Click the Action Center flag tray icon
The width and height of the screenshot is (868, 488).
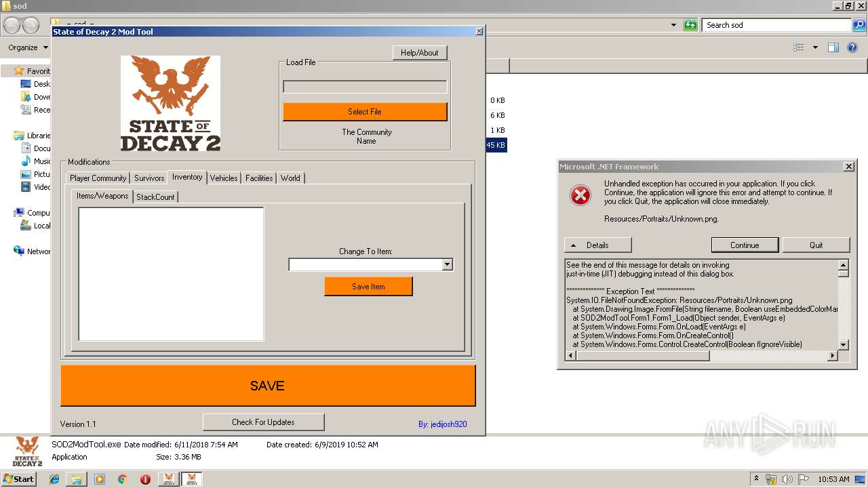[804, 479]
